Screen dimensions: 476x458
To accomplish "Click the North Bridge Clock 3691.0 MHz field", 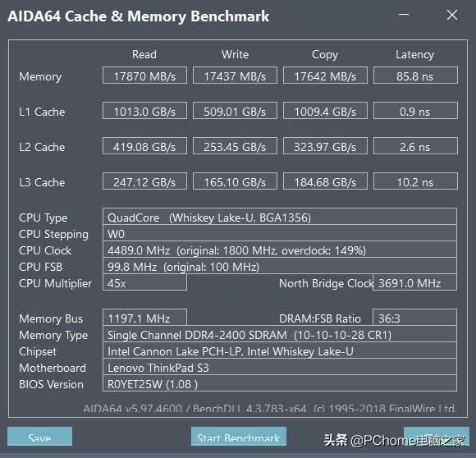I will point(414,282).
